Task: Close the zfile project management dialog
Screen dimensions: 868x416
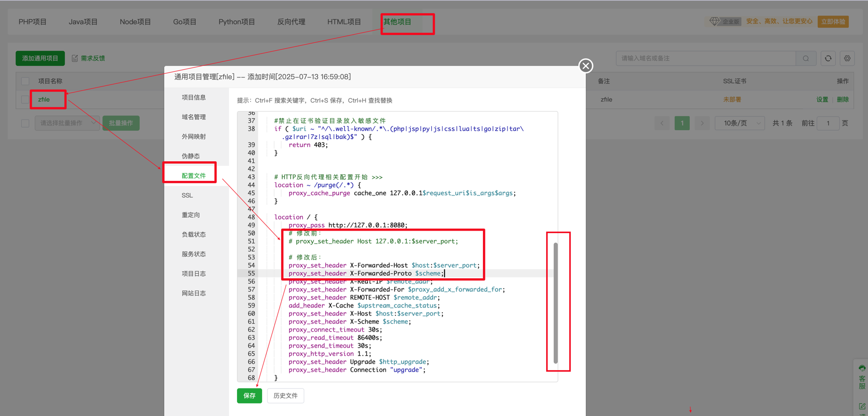Action: (585, 66)
